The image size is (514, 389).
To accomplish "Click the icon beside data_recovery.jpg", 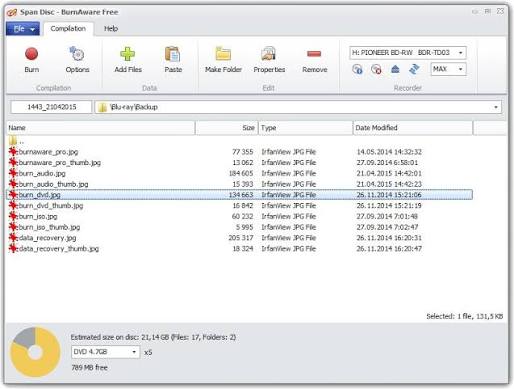I will tap(13, 238).
